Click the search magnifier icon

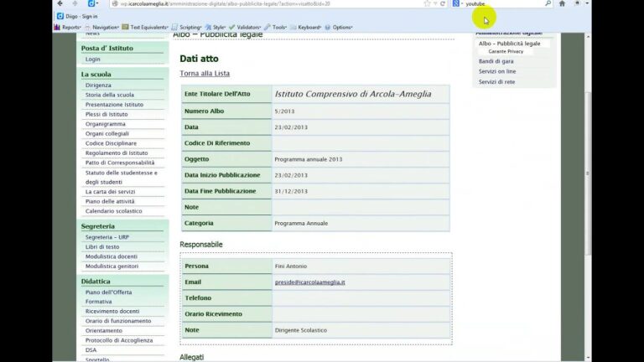pyautogui.click(x=548, y=3)
